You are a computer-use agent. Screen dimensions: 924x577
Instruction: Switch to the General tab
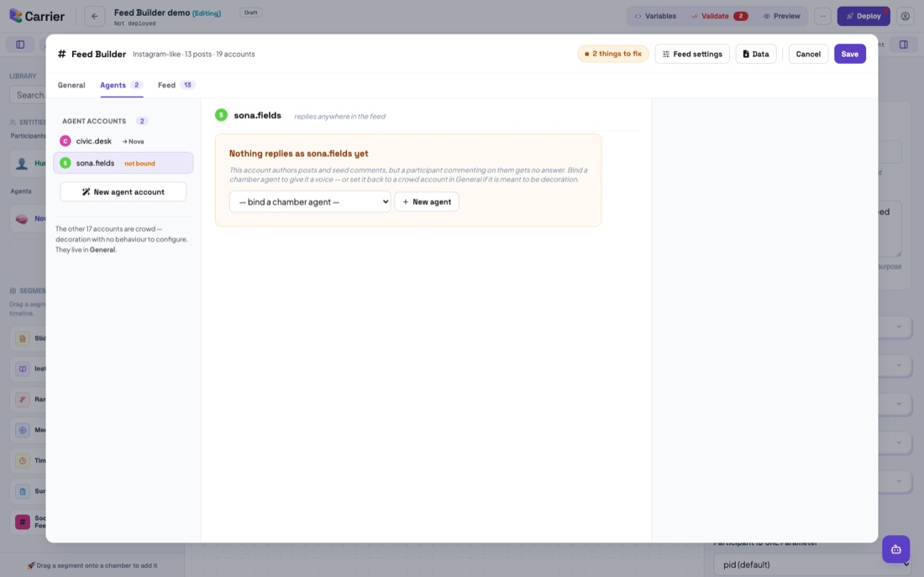point(71,85)
